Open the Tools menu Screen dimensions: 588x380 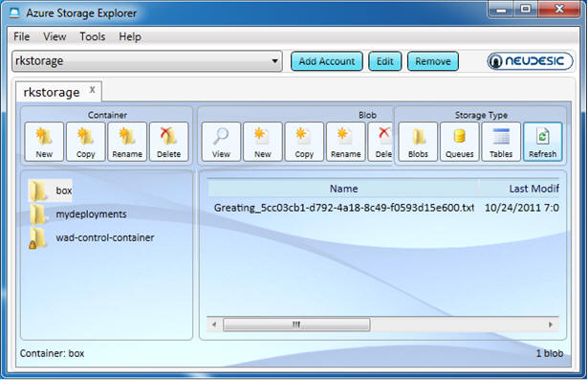[x=92, y=36]
